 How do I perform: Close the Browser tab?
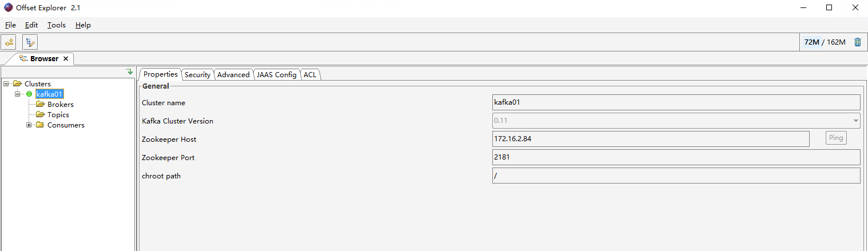coord(66,58)
